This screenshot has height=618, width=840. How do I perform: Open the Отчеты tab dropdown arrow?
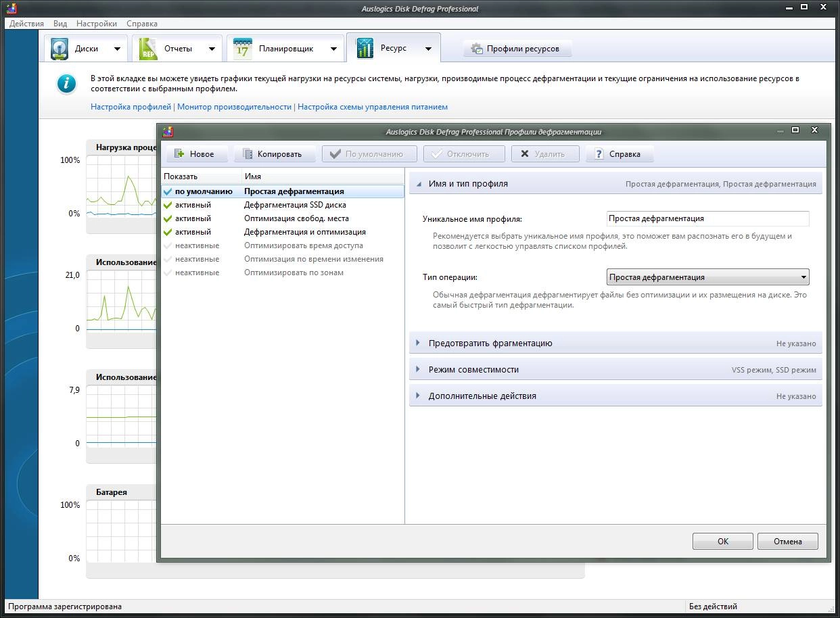pyautogui.click(x=212, y=49)
